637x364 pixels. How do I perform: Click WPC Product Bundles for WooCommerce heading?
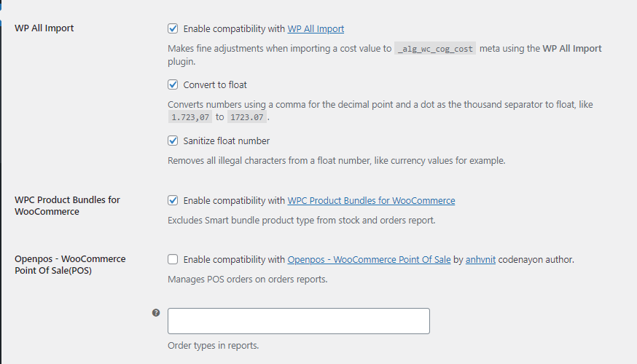68,205
